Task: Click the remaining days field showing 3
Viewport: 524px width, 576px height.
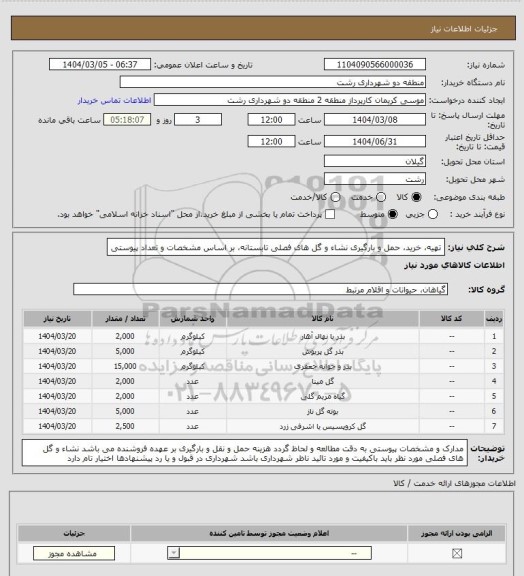Action: [198, 120]
